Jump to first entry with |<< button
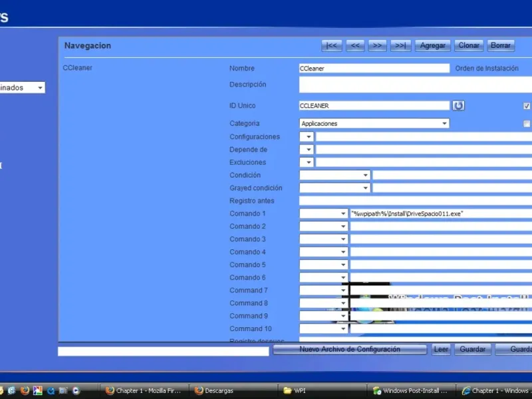This screenshot has width=532, height=399. tap(331, 45)
